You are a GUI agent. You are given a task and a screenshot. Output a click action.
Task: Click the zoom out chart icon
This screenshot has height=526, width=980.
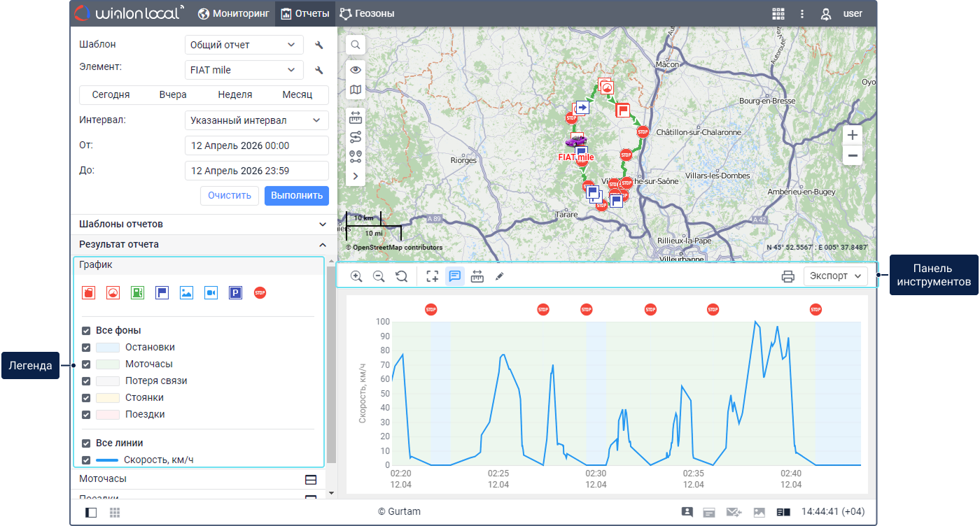tap(379, 276)
